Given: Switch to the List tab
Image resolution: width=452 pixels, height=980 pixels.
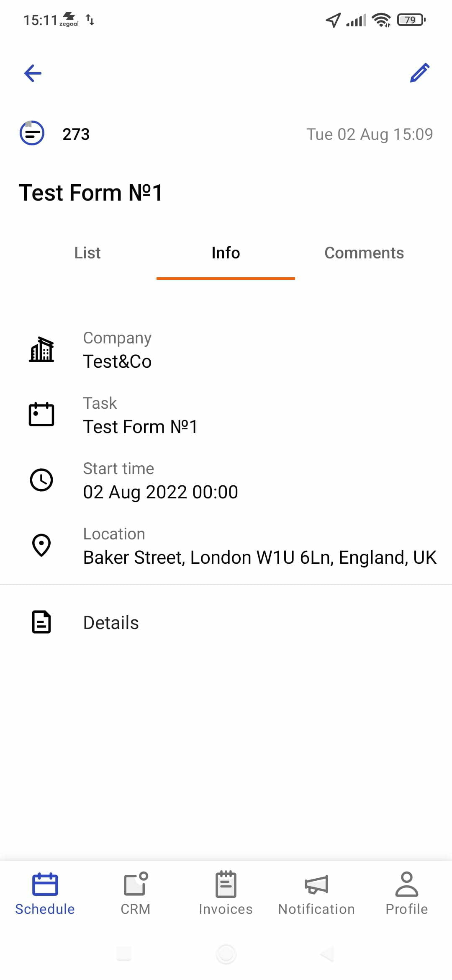Looking at the screenshot, I should coord(87,253).
